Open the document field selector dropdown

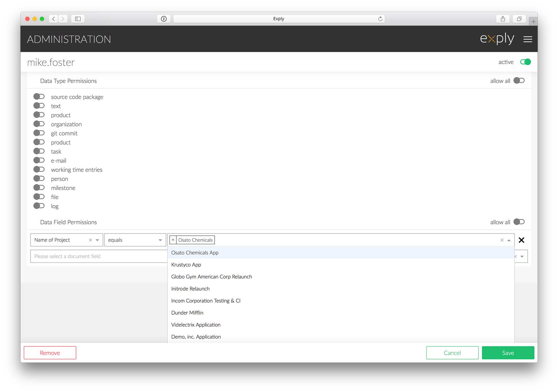pyautogui.click(x=99, y=256)
